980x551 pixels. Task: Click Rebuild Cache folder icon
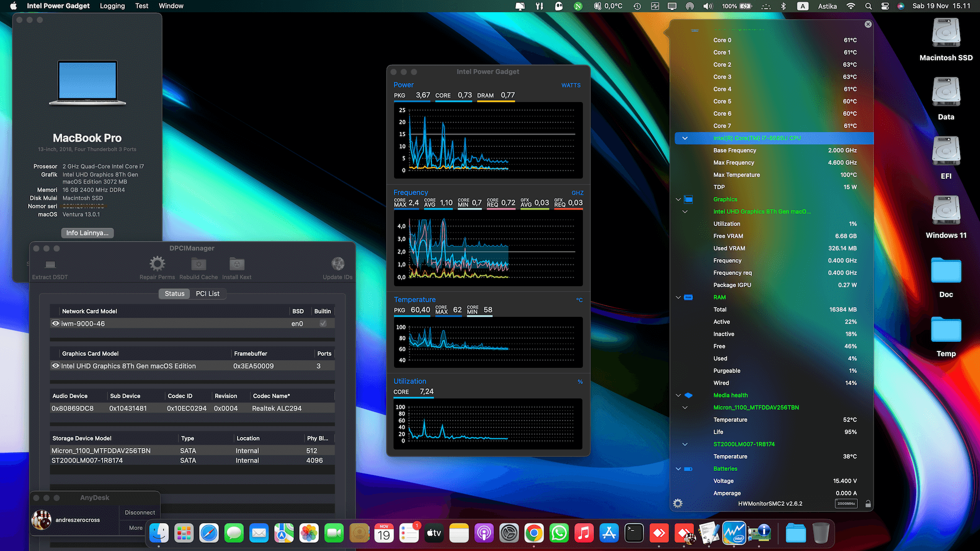tap(199, 264)
